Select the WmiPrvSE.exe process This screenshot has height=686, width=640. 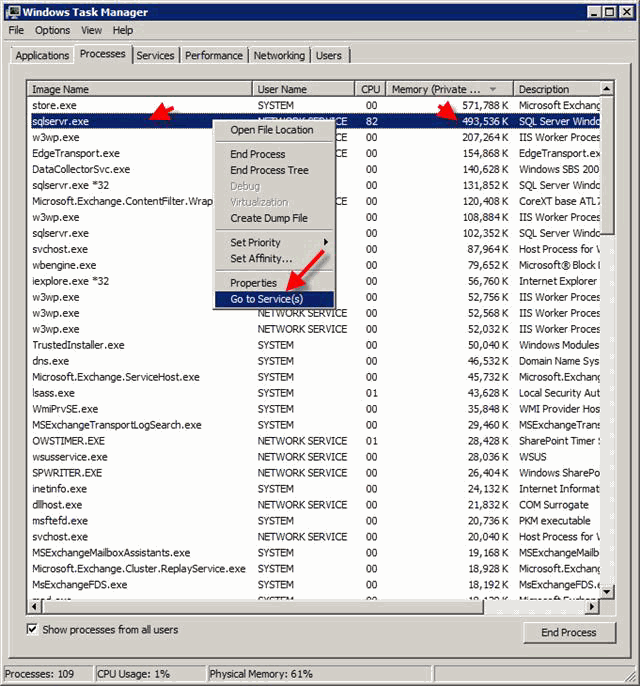tap(314, 409)
